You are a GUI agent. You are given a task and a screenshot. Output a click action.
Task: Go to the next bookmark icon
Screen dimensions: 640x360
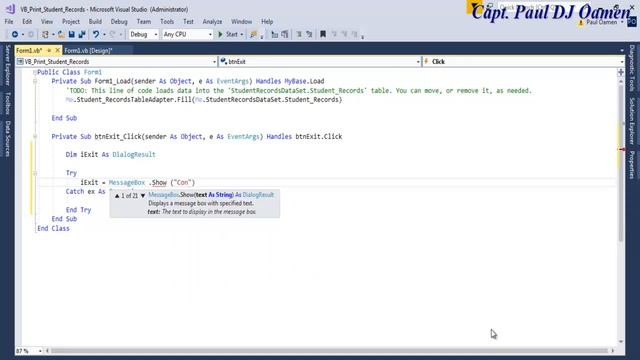point(344,35)
